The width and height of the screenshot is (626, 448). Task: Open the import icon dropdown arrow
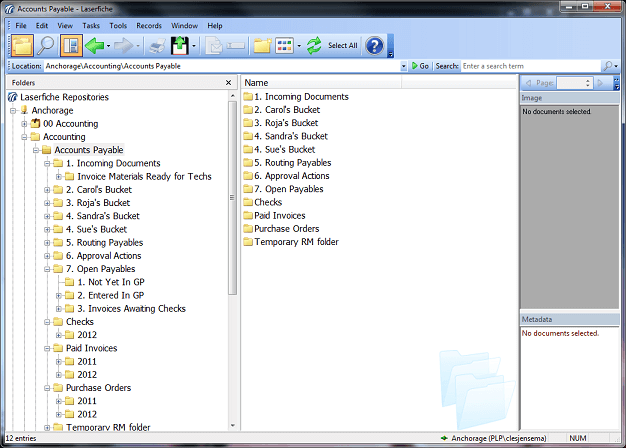(194, 46)
